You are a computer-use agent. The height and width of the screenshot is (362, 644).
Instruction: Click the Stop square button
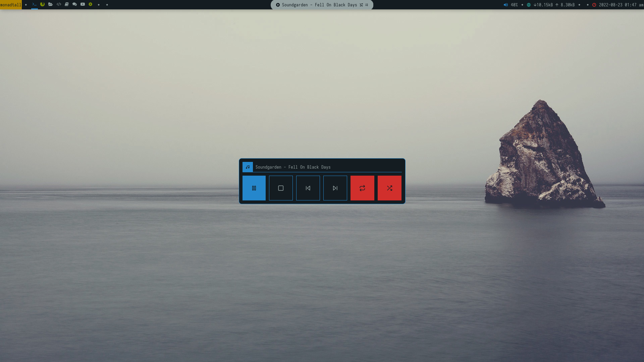(281, 188)
